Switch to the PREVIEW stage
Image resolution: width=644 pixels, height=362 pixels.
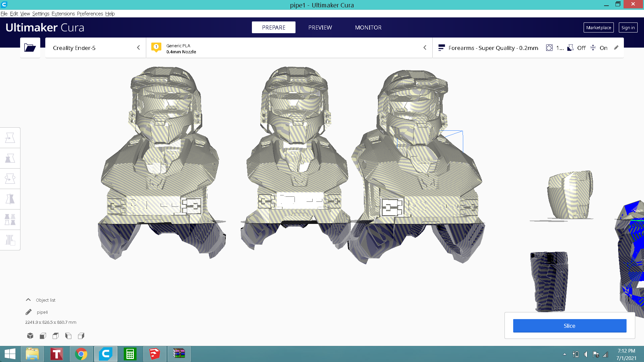tap(320, 27)
